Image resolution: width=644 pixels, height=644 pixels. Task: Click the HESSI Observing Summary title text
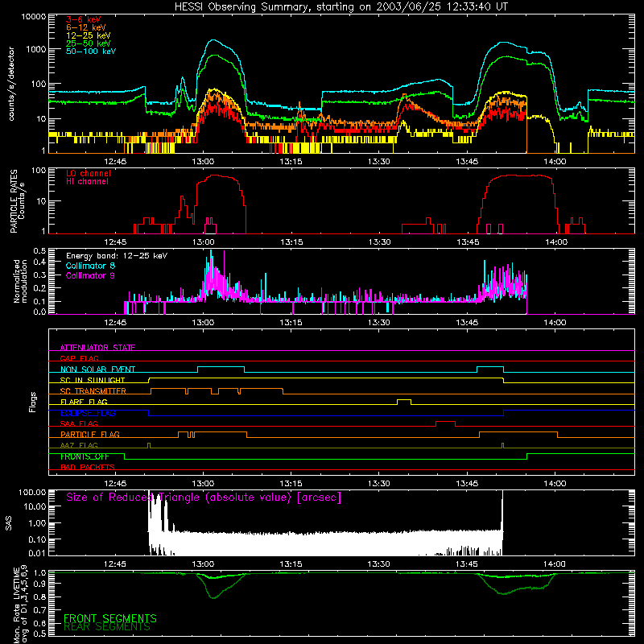(x=341, y=7)
